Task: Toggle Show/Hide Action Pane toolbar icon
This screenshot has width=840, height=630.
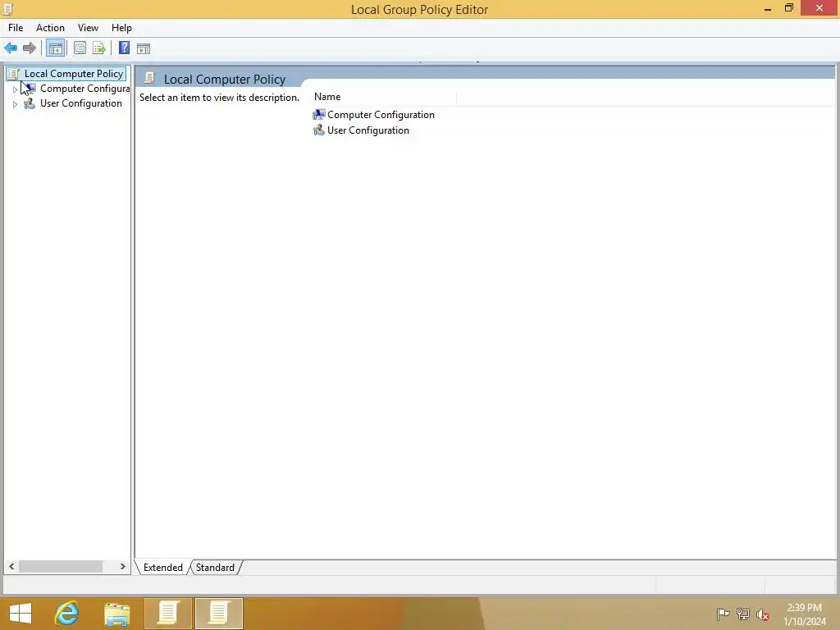Action: 144,48
